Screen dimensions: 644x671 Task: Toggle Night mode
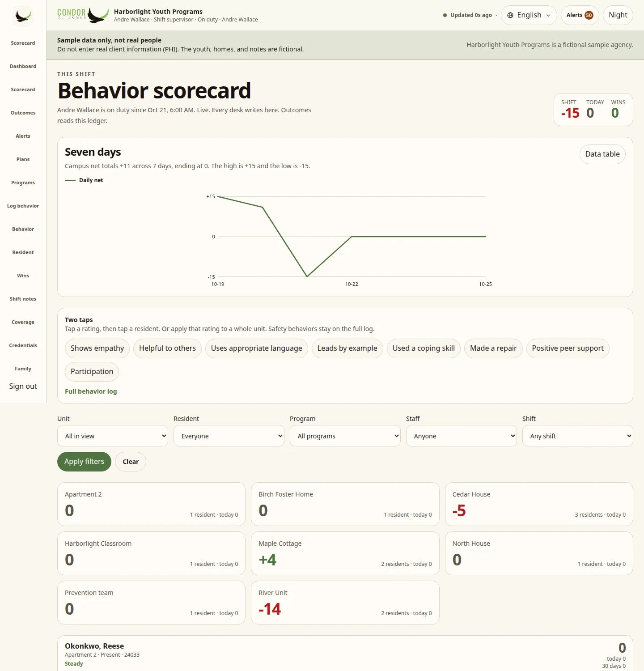(x=618, y=15)
